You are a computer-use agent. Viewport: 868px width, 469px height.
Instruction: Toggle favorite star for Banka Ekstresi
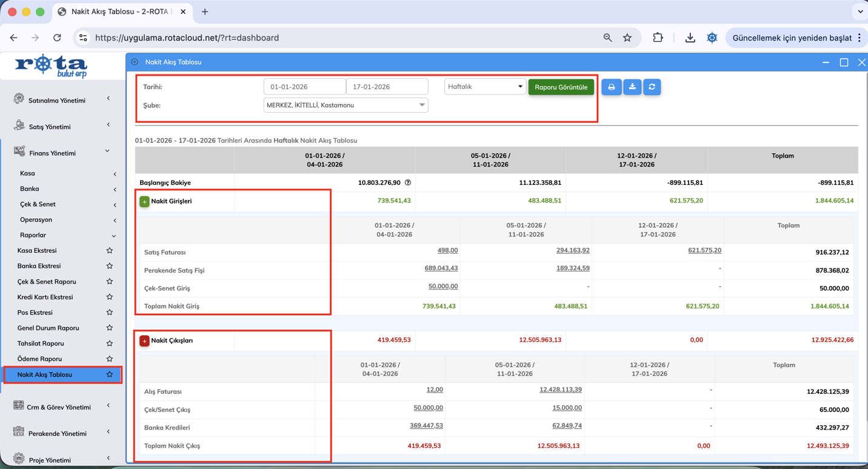(110, 266)
